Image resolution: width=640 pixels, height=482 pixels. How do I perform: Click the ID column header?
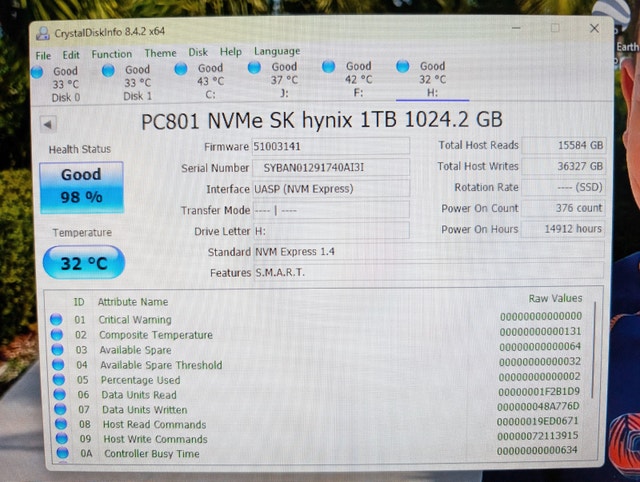(x=79, y=302)
